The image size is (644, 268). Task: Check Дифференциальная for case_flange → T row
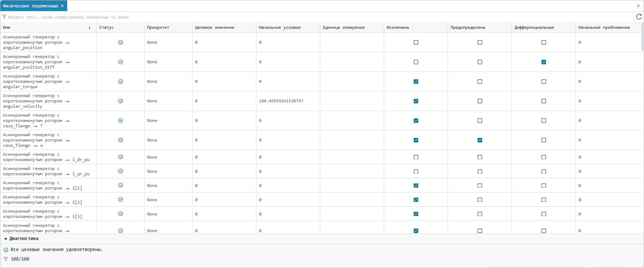point(544,120)
